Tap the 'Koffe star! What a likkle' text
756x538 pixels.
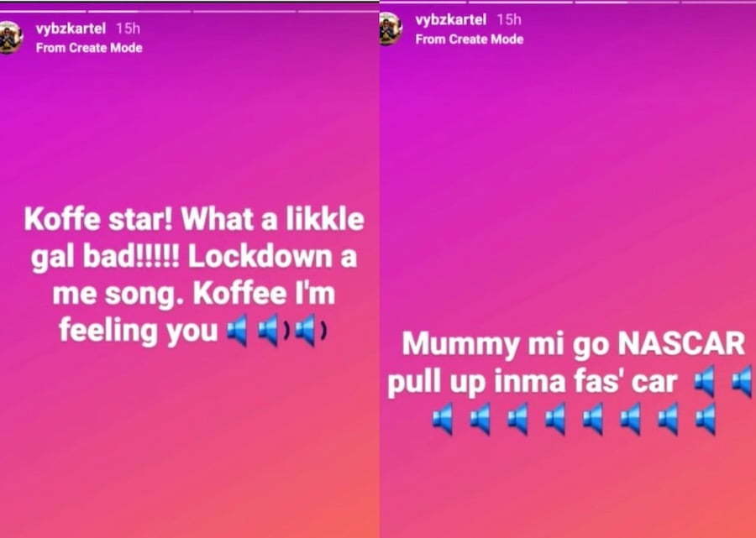[194, 220]
